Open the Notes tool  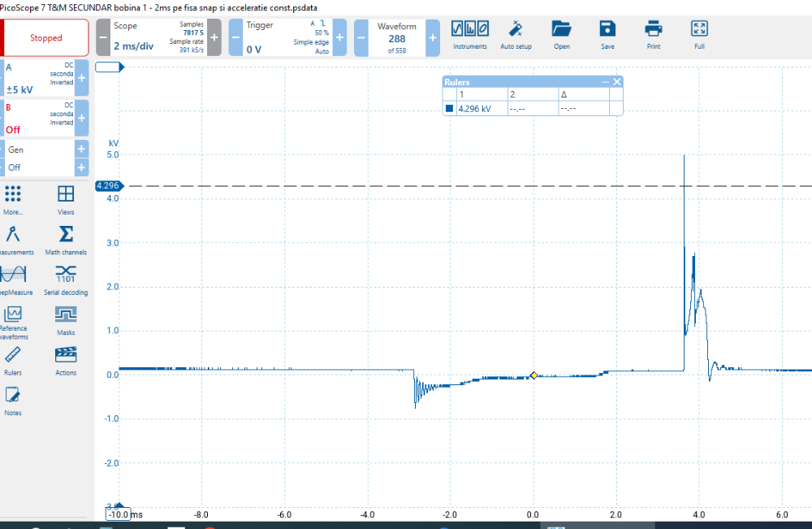[x=12, y=399]
